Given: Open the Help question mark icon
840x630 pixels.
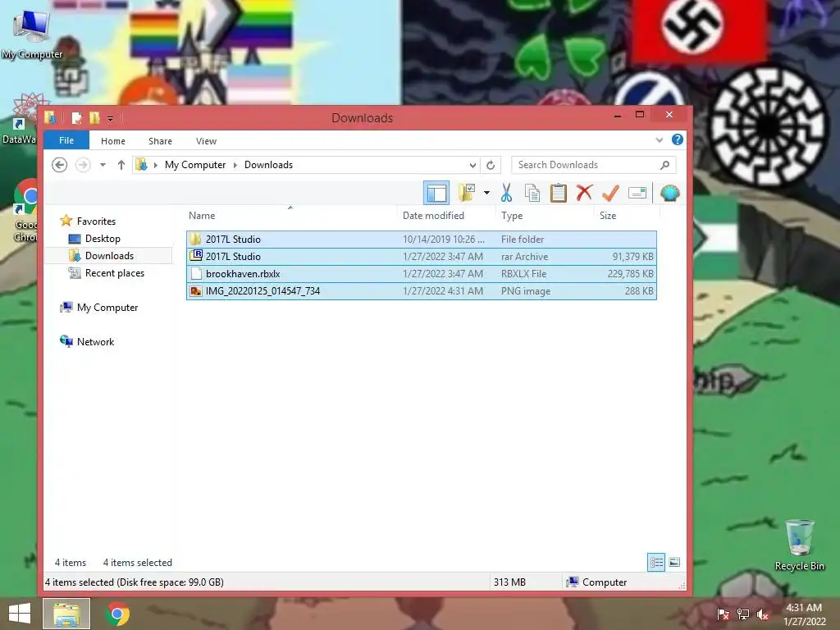Looking at the screenshot, I should pos(677,139).
